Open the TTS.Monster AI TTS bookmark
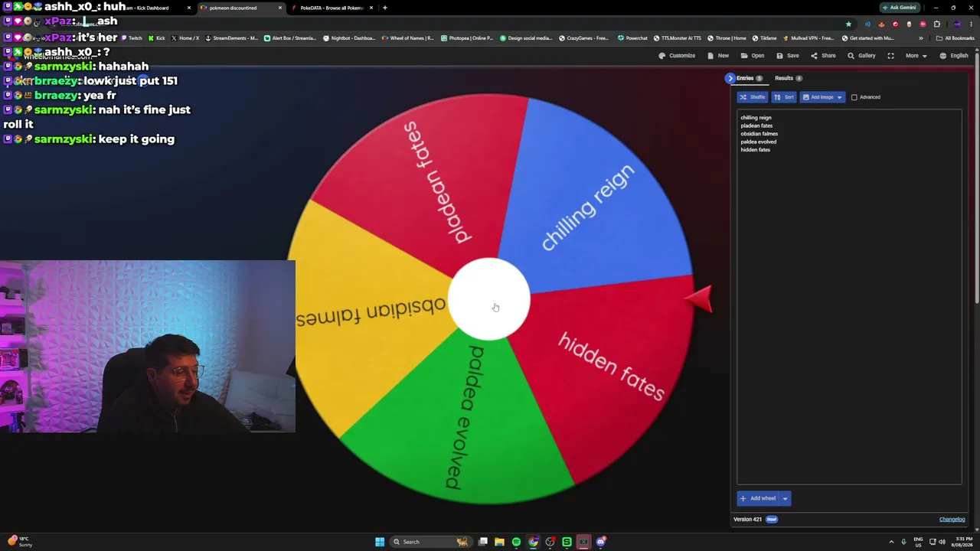This screenshot has width=980, height=551. pyautogui.click(x=677, y=38)
